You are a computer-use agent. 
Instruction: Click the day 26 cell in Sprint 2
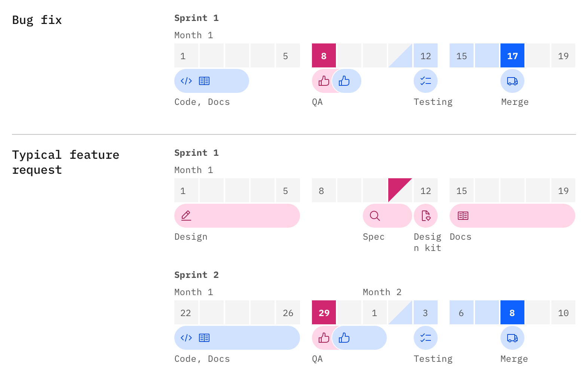click(x=288, y=313)
